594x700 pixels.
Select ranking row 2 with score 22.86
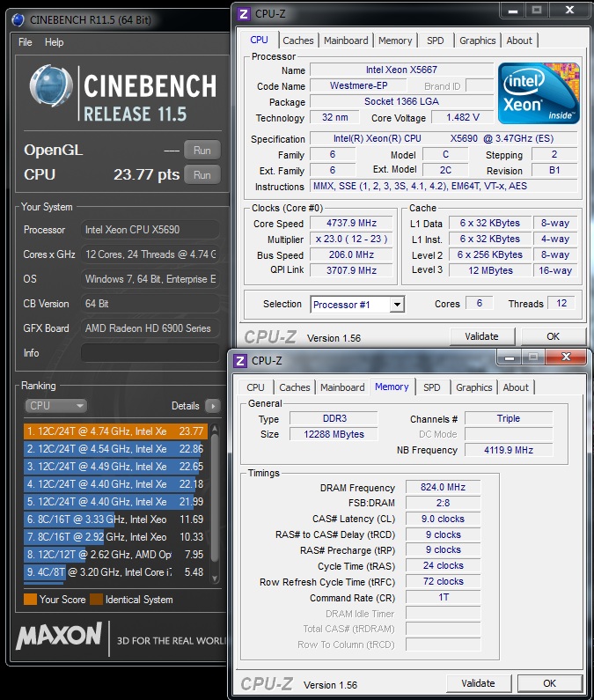pos(115,449)
